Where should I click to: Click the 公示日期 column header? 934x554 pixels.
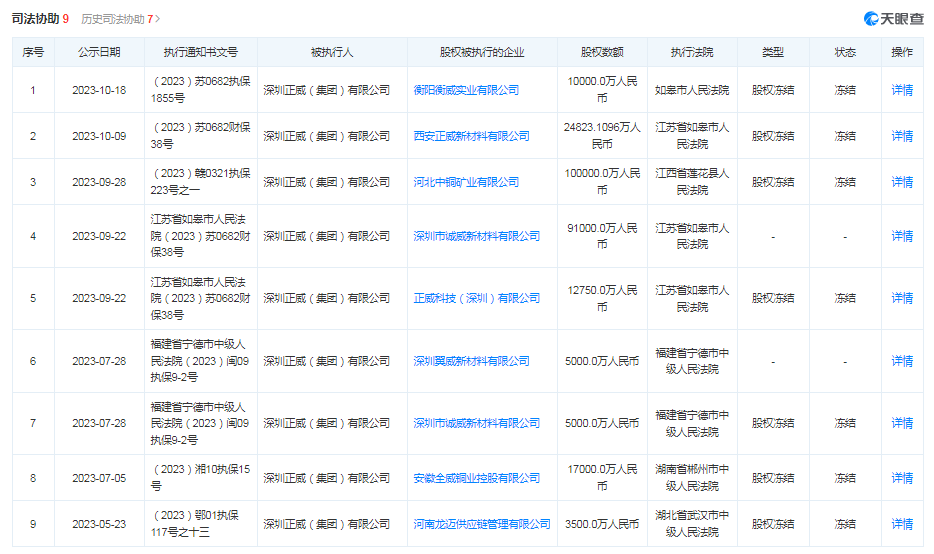click(99, 52)
